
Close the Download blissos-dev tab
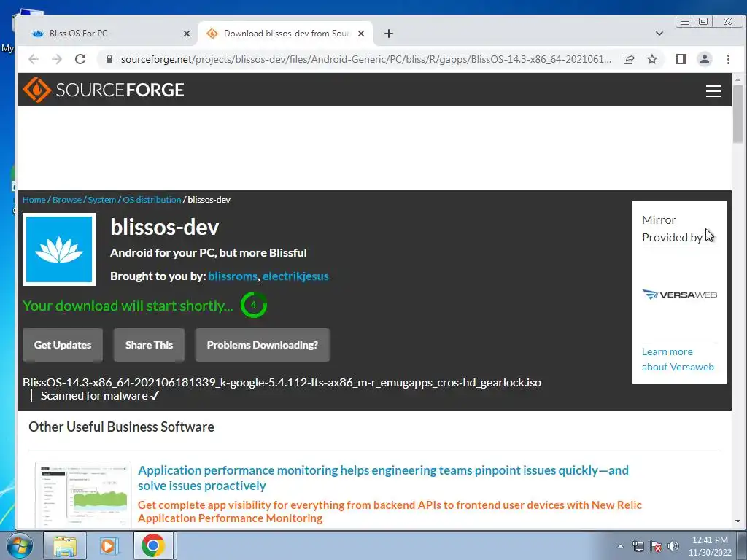(x=361, y=34)
